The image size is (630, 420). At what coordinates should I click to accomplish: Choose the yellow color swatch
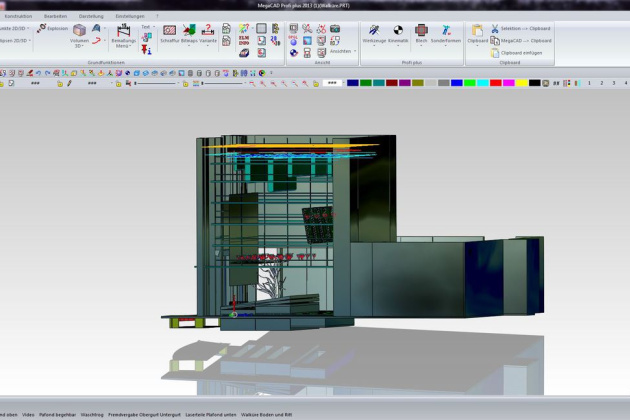pyautogui.click(x=521, y=83)
